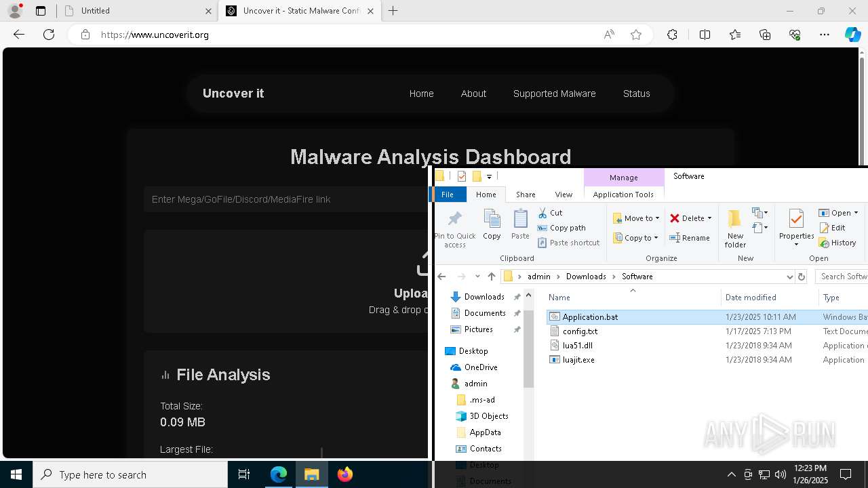Close the Untitled tab
The height and width of the screenshot is (488, 868).
(208, 11)
